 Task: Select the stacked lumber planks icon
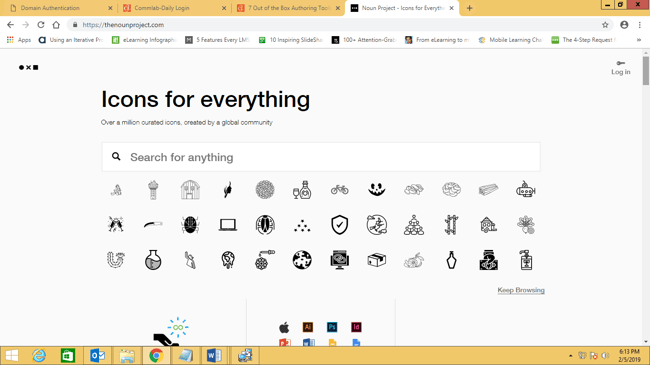(489, 190)
